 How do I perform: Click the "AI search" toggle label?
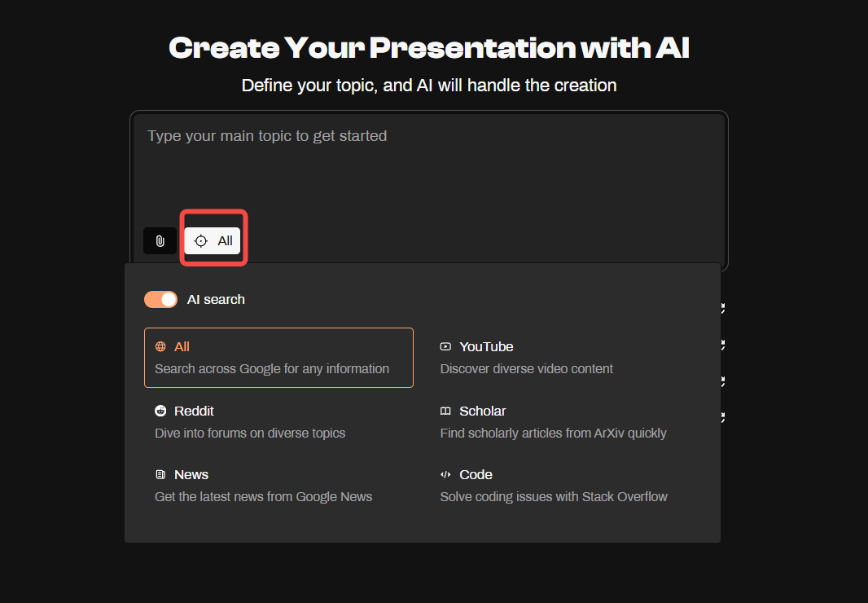click(x=216, y=299)
